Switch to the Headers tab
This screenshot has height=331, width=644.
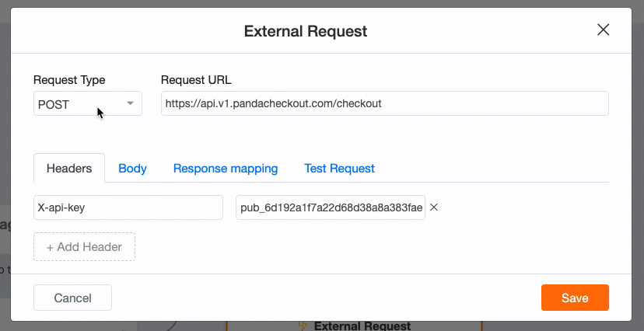69,168
